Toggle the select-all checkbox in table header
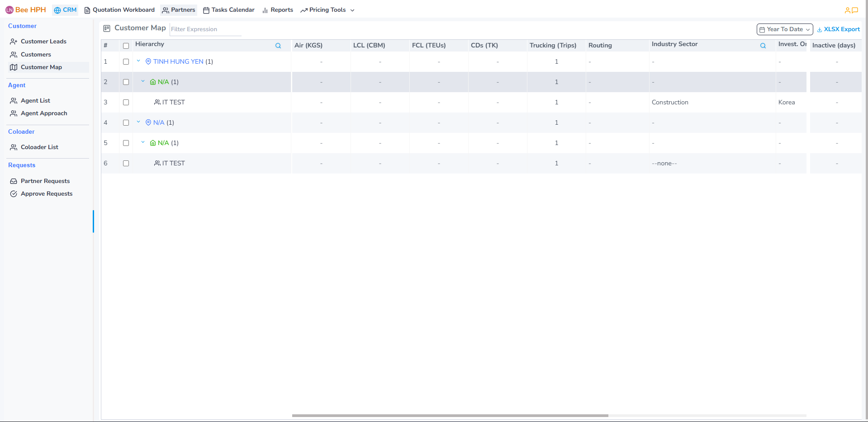868x422 pixels. click(126, 46)
